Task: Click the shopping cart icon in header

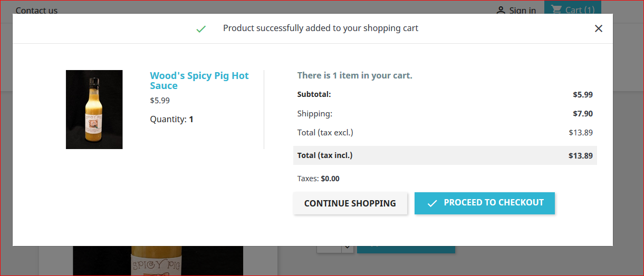Action: 556,9
